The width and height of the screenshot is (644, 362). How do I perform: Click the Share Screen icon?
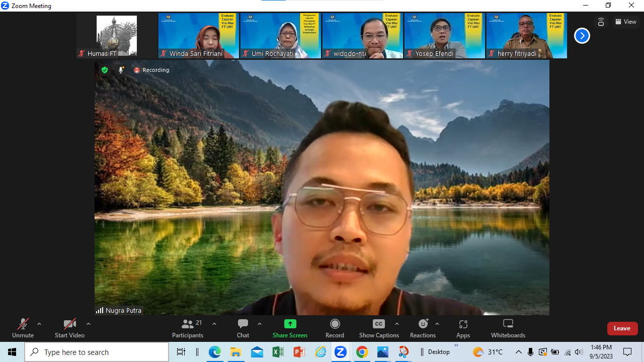click(x=290, y=324)
